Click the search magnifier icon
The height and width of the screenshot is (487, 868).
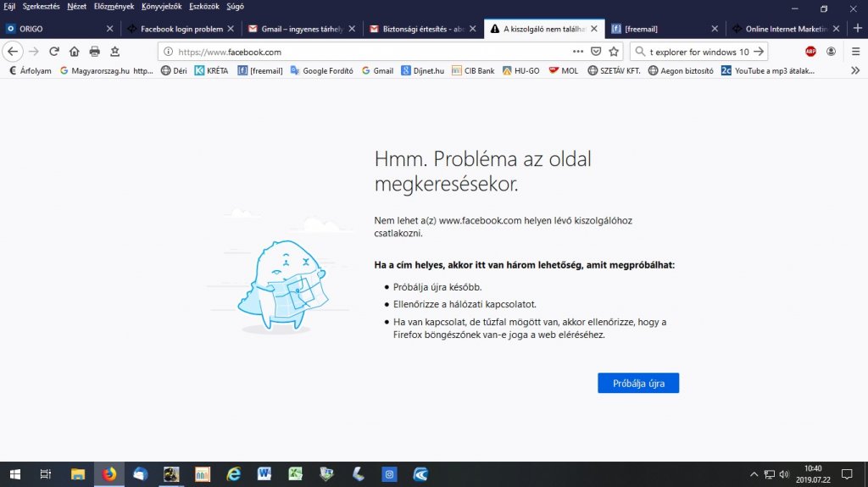[x=640, y=52]
